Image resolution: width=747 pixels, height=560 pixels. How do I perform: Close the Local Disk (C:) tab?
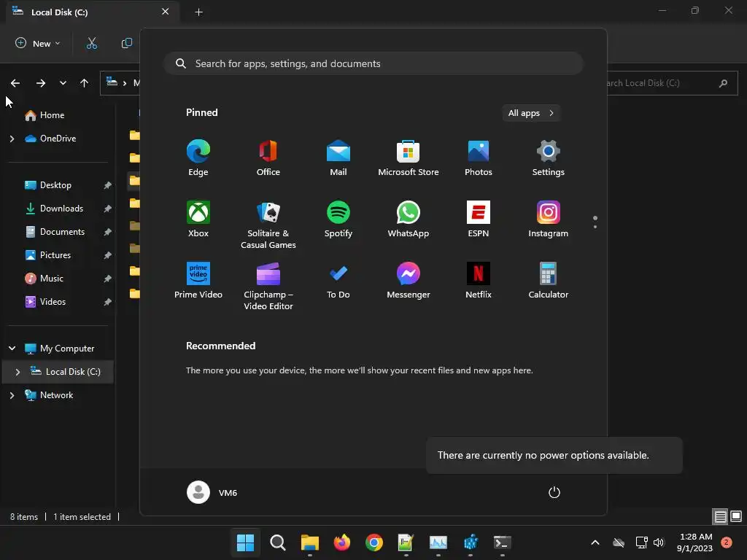166,12
